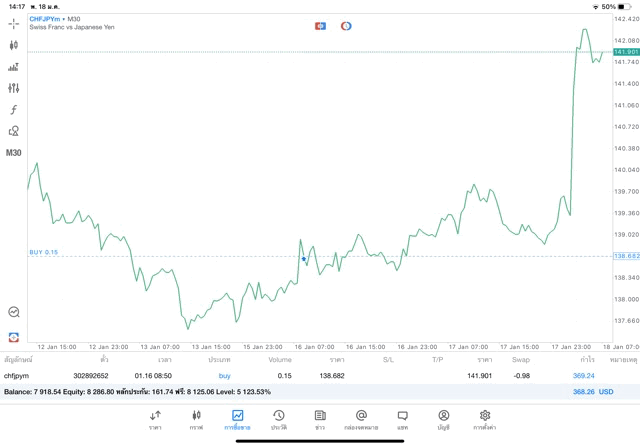Viewport: 640px width, 447px height.
Task: Click current price 141.901 in position row
Action: tap(480, 376)
